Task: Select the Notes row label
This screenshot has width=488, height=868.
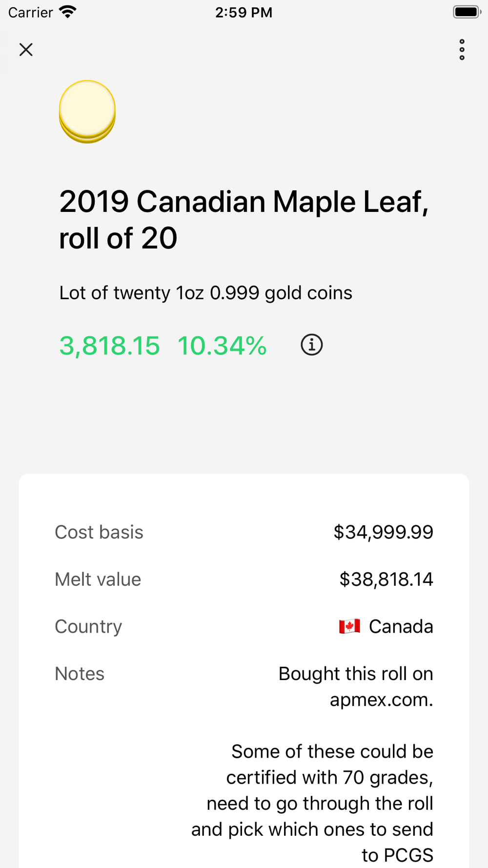Action: pyautogui.click(x=80, y=674)
